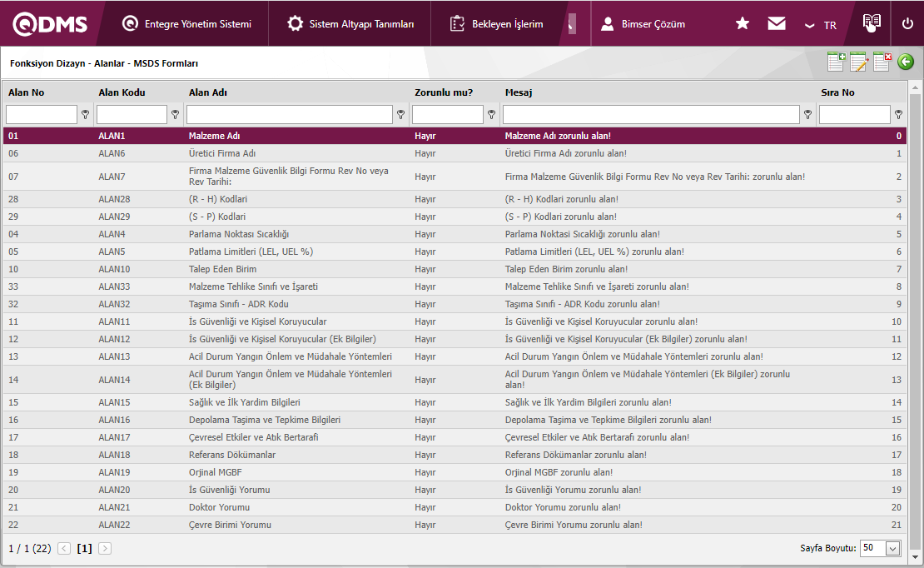This screenshot has width=924, height=568.
Task: Open Entegre Yönetim Sistemi menu
Action: coord(186,24)
